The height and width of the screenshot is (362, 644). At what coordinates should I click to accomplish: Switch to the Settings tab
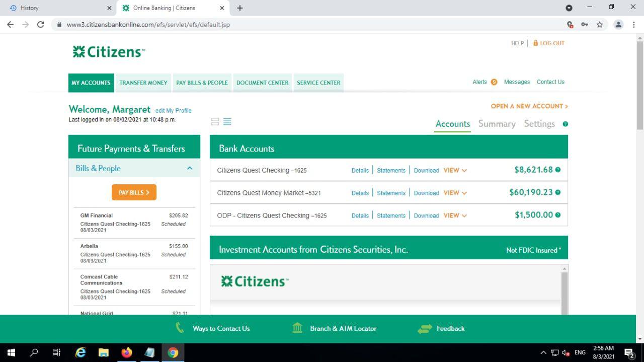click(x=539, y=124)
